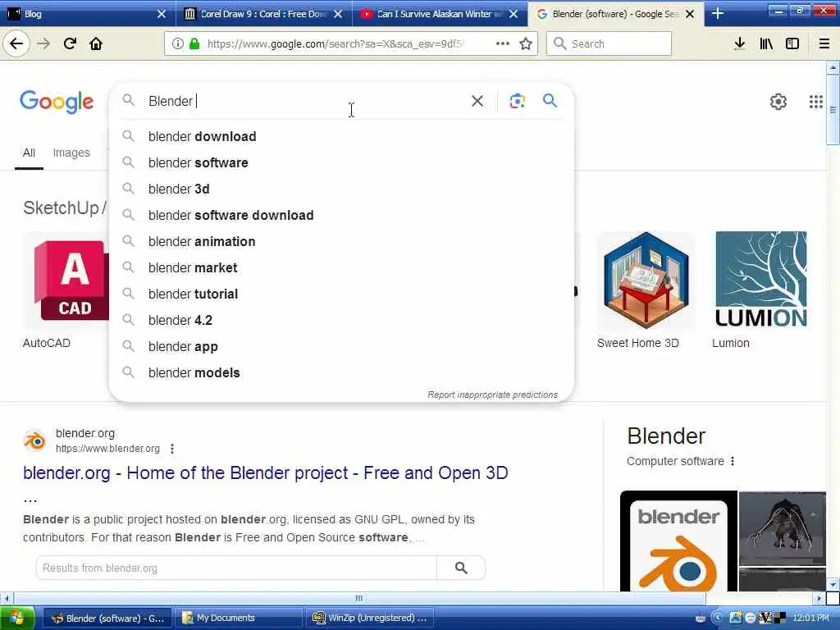Image resolution: width=840 pixels, height=630 pixels.
Task: Go back with the browser back arrow
Action: tap(16, 44)
